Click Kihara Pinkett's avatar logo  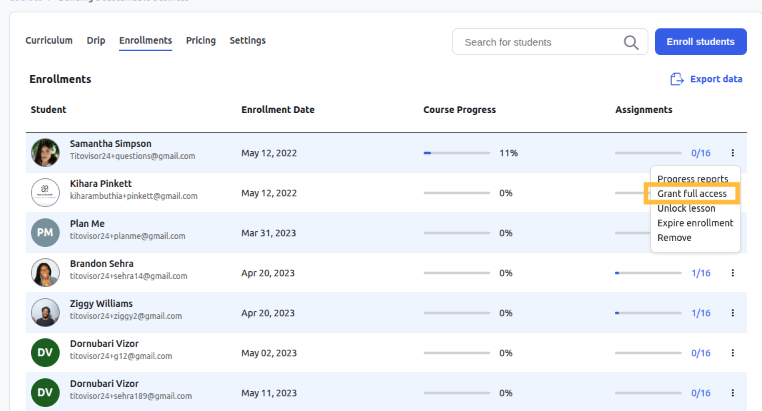click(x=45, y=192)
